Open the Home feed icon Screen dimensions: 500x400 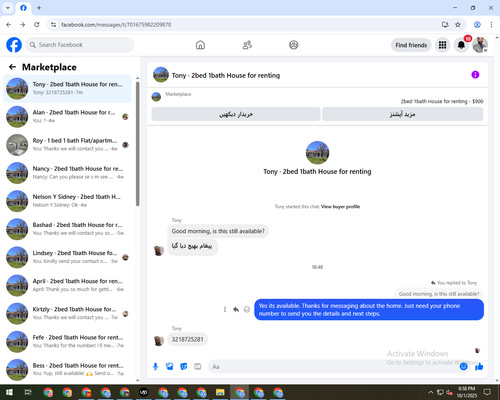click(200, 45)
